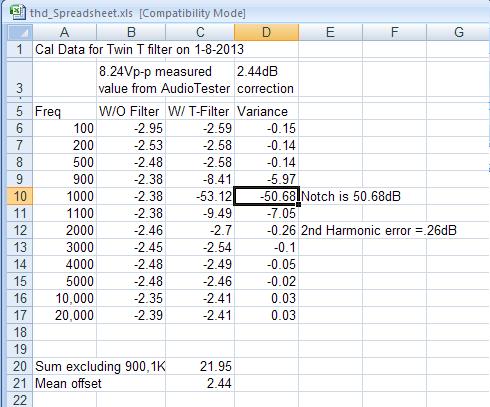The image size is (490, 407).
Task: Select the 20,000 frequency cell
Action: [65, 315]
